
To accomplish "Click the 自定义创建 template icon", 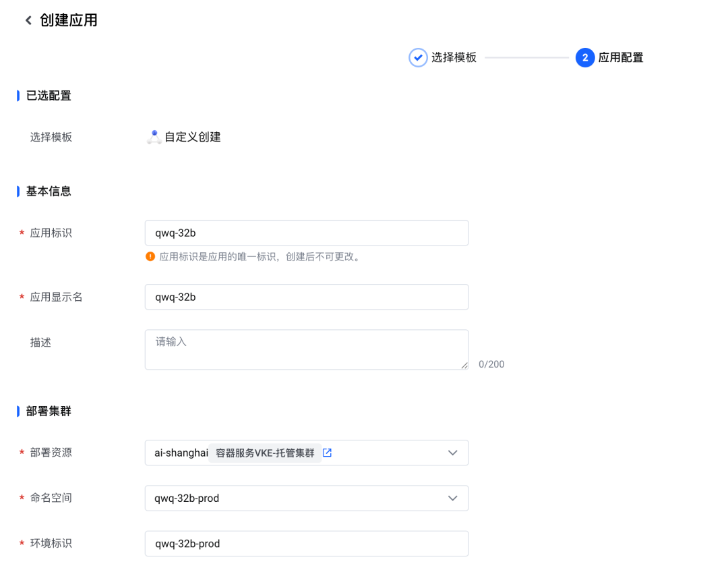I will click(154, 137).
